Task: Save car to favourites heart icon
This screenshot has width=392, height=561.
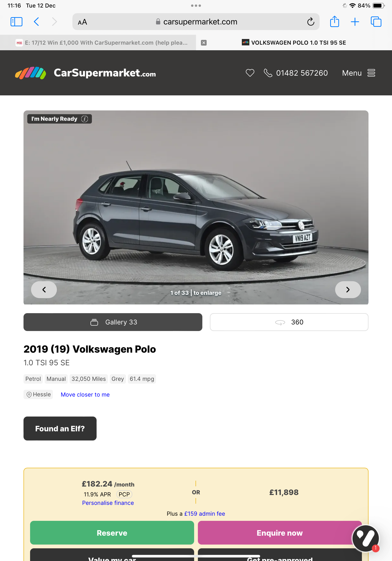Action: click(250, 73)
